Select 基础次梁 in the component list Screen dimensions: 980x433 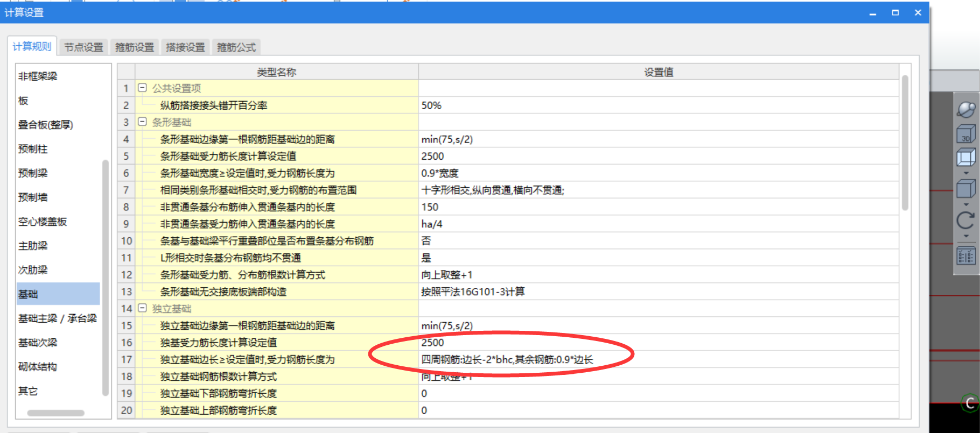[38, 343]
